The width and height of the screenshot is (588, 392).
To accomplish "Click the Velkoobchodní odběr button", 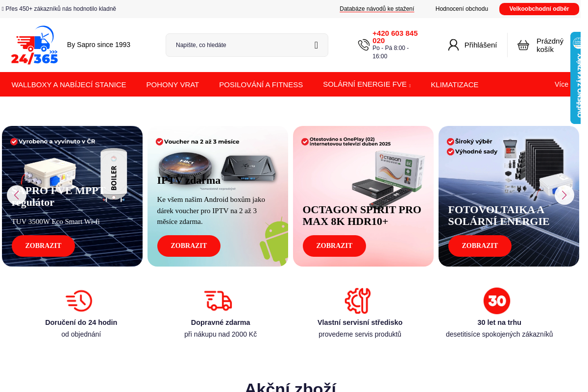I will (x=539, y=9).
